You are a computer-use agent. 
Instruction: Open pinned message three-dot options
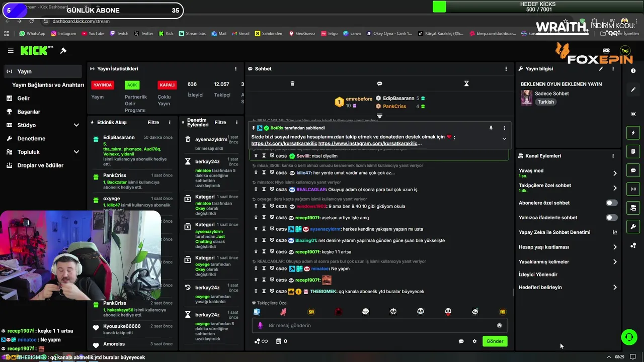[504, 128]
